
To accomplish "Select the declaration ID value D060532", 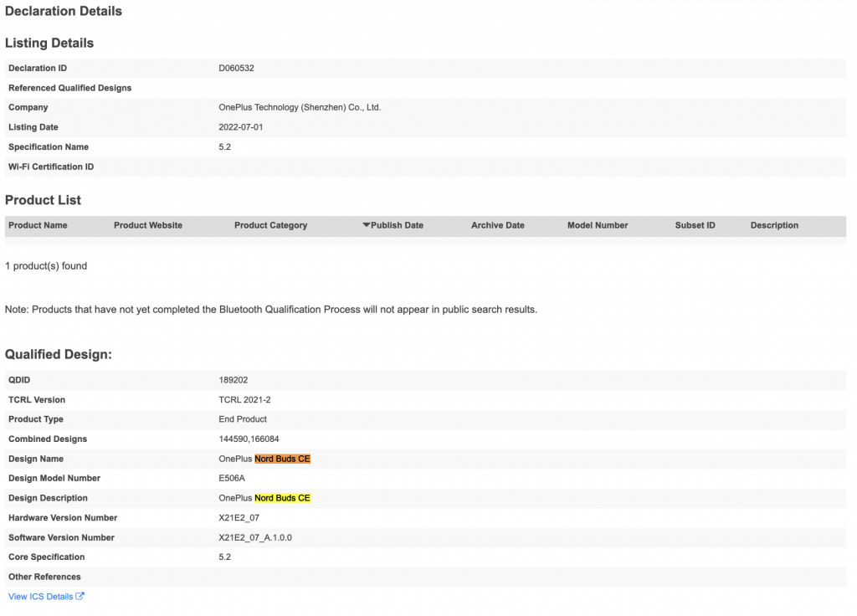I will [236, 69].
